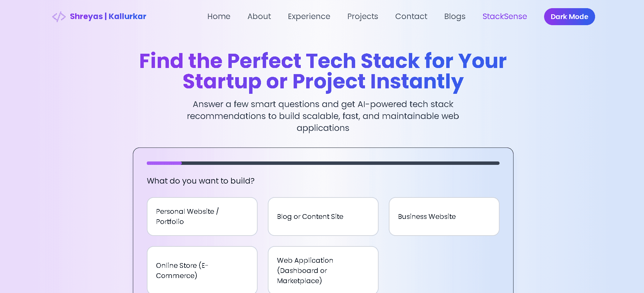
Task: Open the About nav item
Action: point(259,16)
